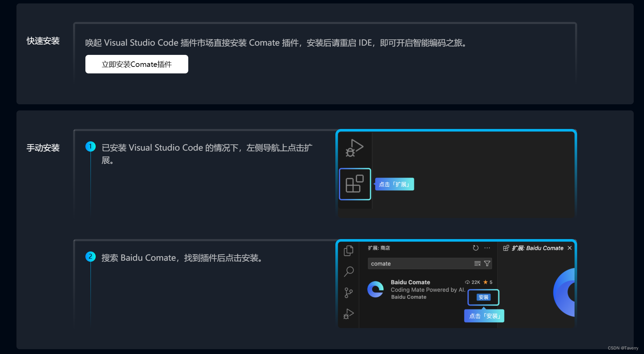
Task: Click the Run and Debug icon in first illustration
Action: pyautogui.click(x=354, y=148)
